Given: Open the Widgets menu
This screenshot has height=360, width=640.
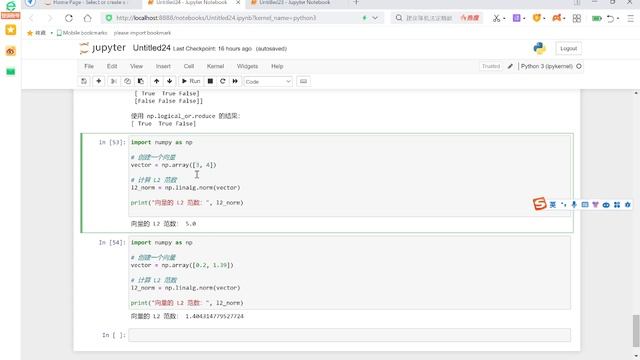Looking at the screenshot, I should 247,66.
